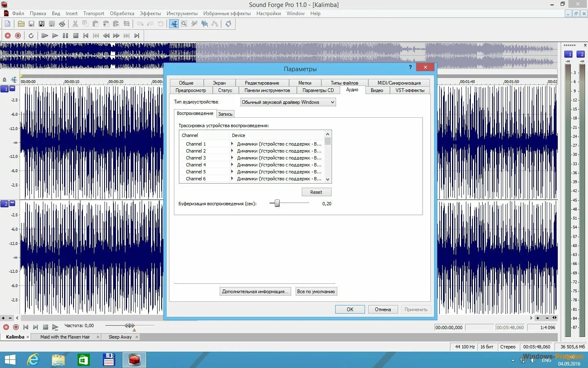Click the Save floppy disk icon

(x=31, y=24)
